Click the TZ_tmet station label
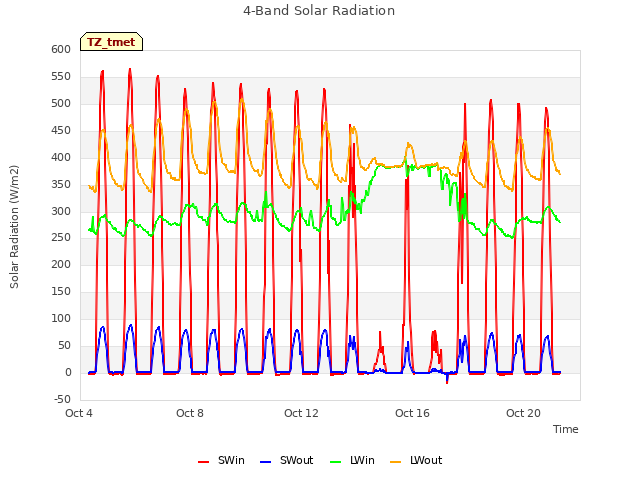Image resolution: width=640 pixels, height=480 pixels. (x=111, y=42)
